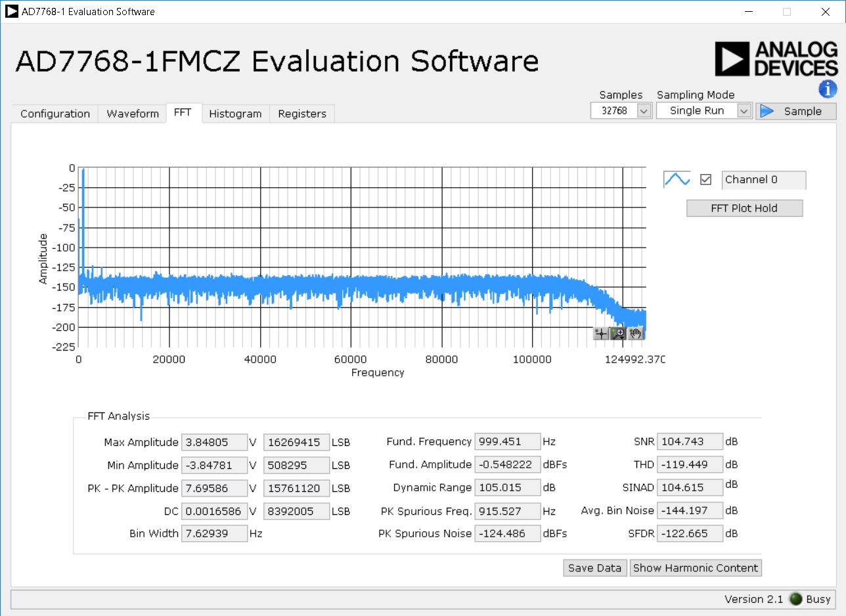Click the Max Amplitude voltage field 3.84805

coord(215,442)
